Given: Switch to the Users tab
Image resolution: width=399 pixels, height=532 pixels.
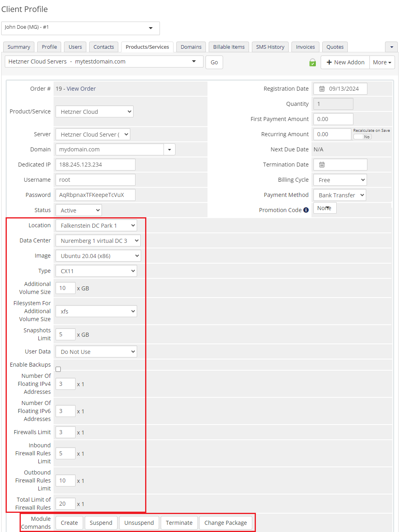Looking at the screenshot, I should pos(75,47).
